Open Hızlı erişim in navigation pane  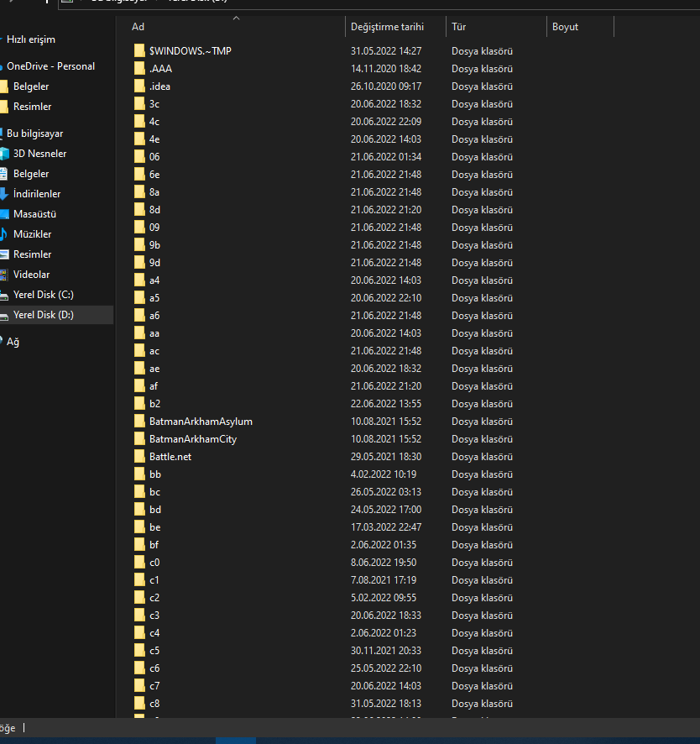tap(31, 39)
